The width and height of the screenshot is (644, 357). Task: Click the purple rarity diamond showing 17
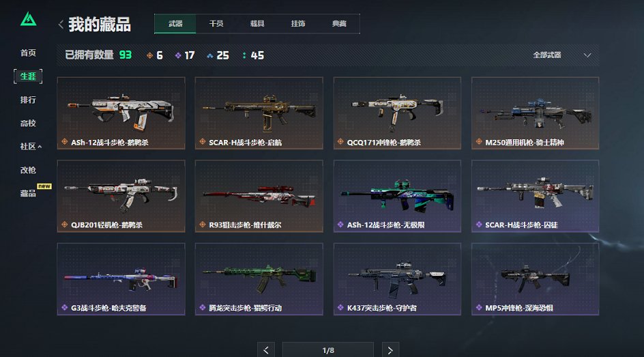point(178,55)
